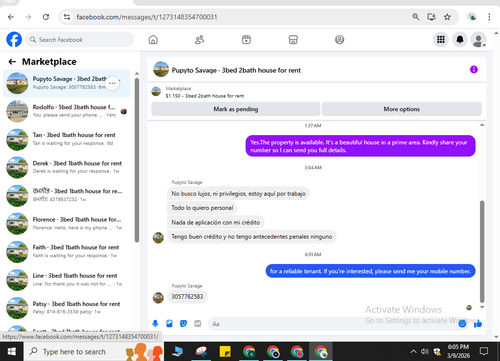Focus the Search Facebook field
Screen dimensions: 500x361
[80, 40]
